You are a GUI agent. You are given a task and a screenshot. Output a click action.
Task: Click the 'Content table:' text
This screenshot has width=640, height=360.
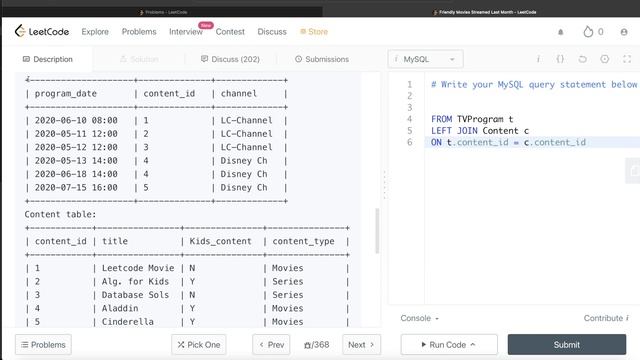pos(60,214)
